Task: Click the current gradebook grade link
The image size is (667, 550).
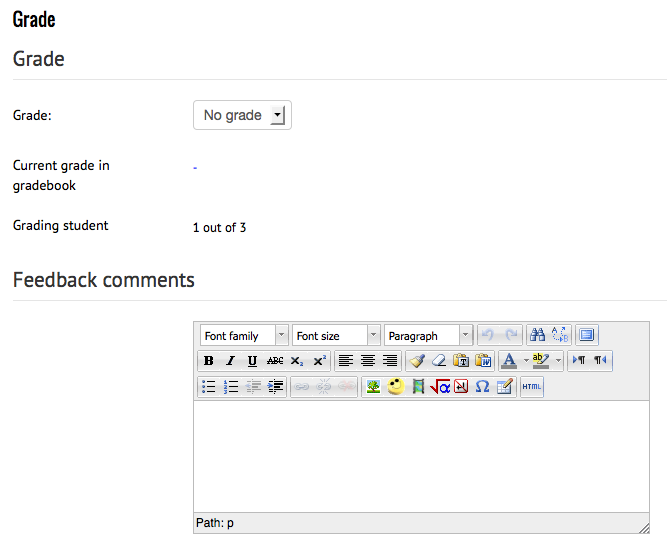Action: click(195, 168)
